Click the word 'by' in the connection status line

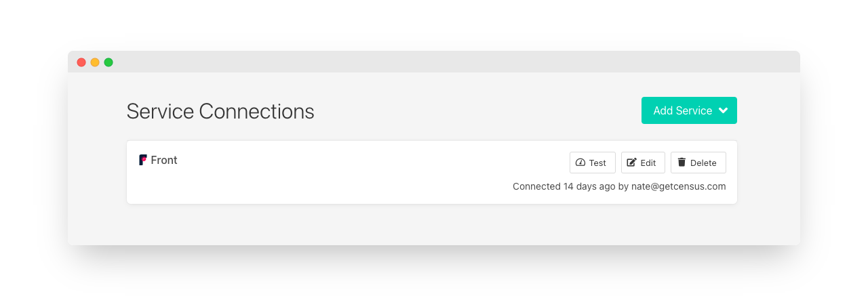[623, 186]
